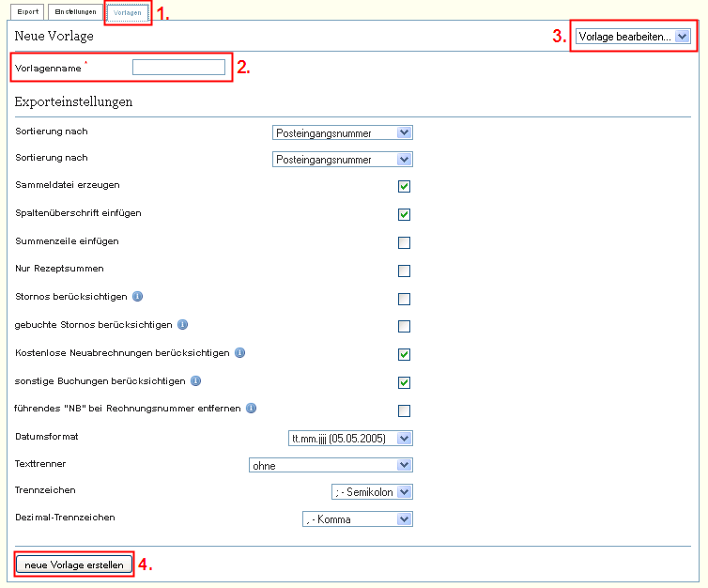The image size is (708, 588).
Task: Click the Vorlagenname label
Action: [48, 69]
